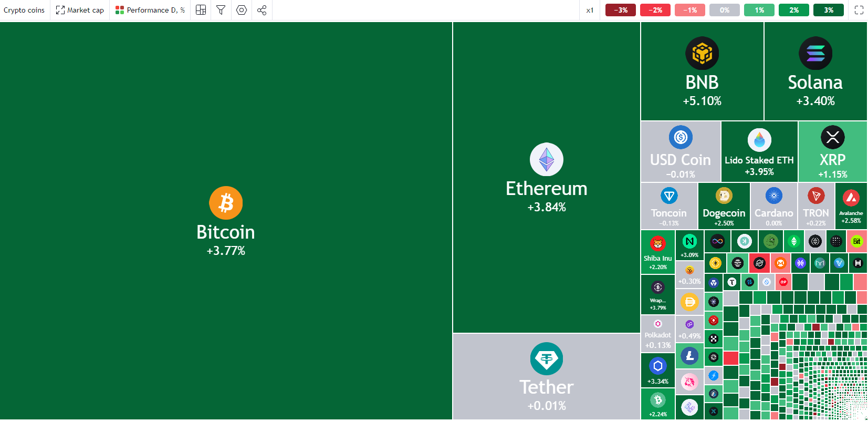
Task: Click the XRP +1.15% tile
Action: [x=833, y=152]
